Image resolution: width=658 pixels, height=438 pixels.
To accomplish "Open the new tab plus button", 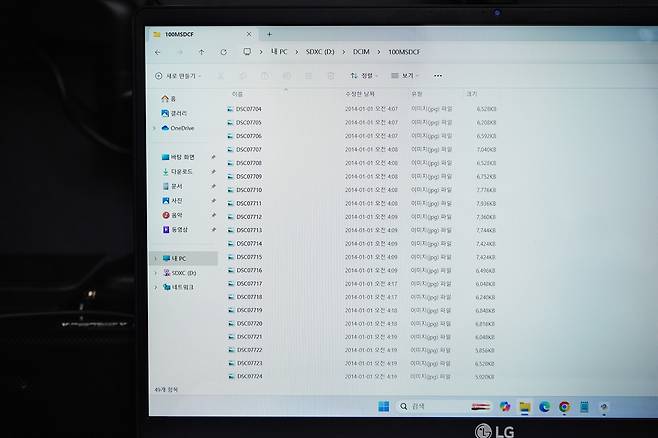I will point(269,34).
